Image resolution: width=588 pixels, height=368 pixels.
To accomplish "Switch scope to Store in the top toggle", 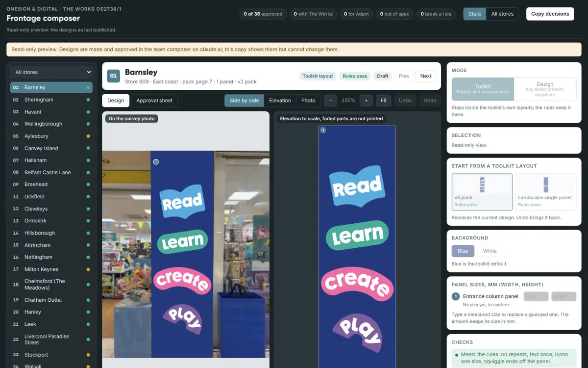I will (x=475, y=14).
